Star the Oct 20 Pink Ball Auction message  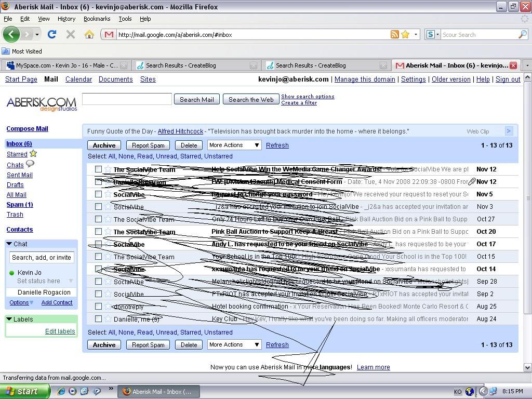click(x=108, y=231)
